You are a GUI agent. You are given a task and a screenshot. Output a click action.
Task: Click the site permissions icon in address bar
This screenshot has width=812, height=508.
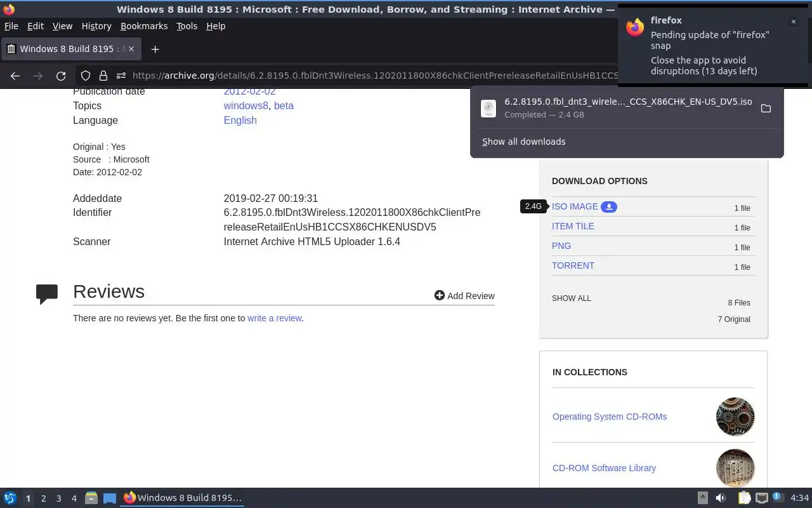tap(121, 76)
